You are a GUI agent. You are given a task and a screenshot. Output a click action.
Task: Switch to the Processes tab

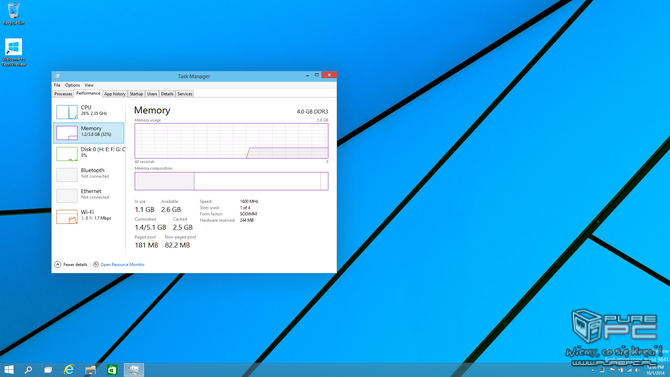pos(63,94)
